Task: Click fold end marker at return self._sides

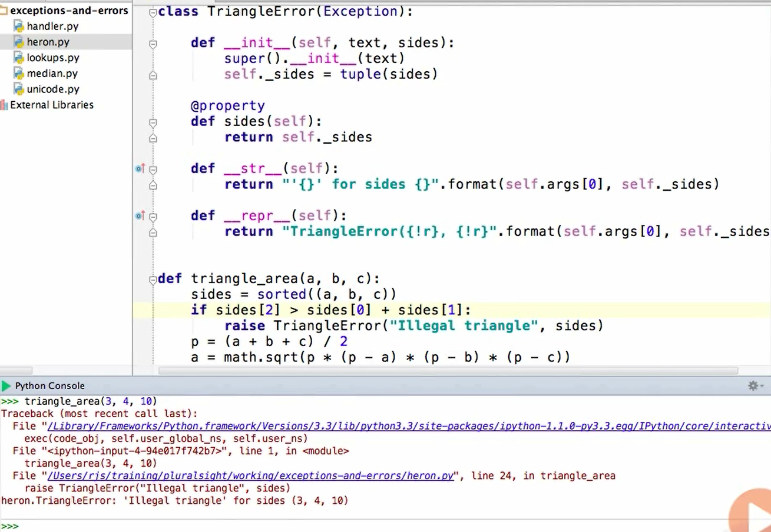Action: point(153,138)
